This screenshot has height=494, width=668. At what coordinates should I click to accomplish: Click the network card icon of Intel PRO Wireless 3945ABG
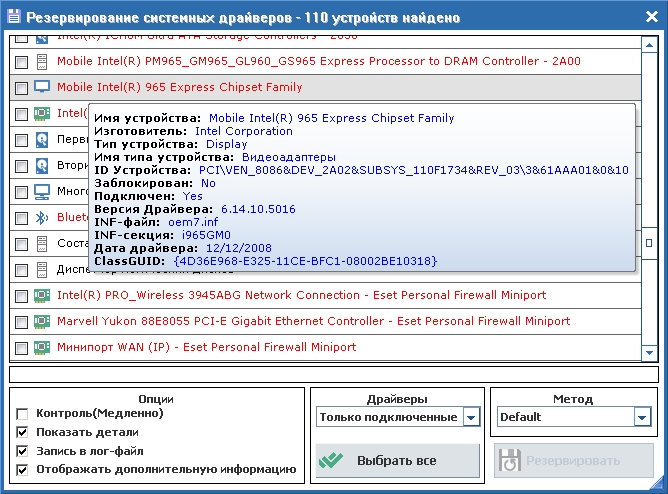42,295
